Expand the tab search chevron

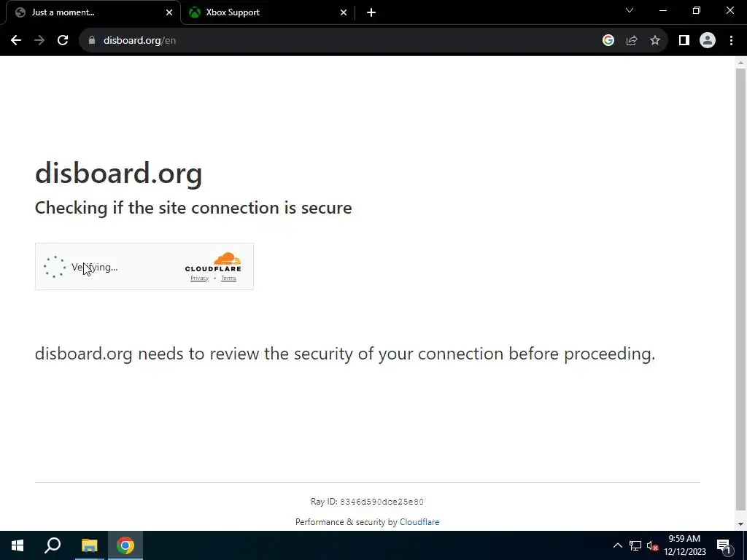[630, 10]
